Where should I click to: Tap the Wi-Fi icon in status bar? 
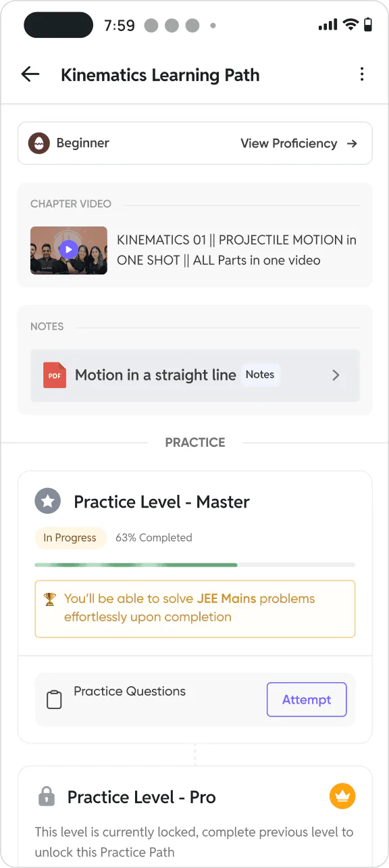[350, 25]
